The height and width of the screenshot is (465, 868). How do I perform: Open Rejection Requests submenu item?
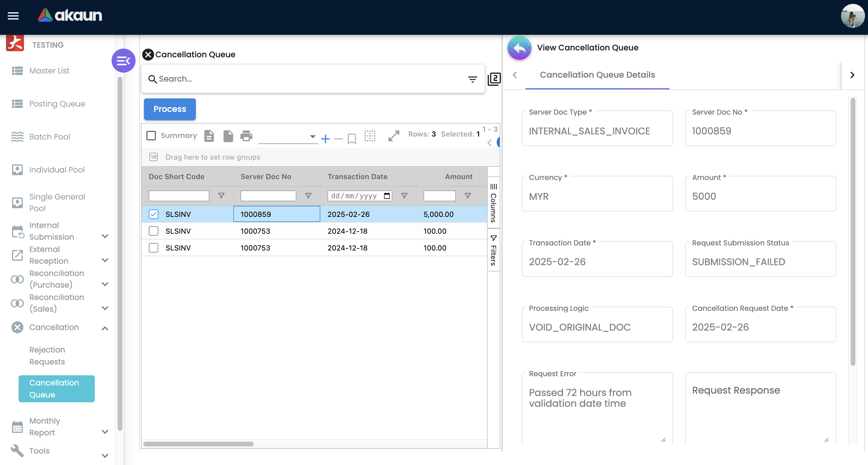47,355
